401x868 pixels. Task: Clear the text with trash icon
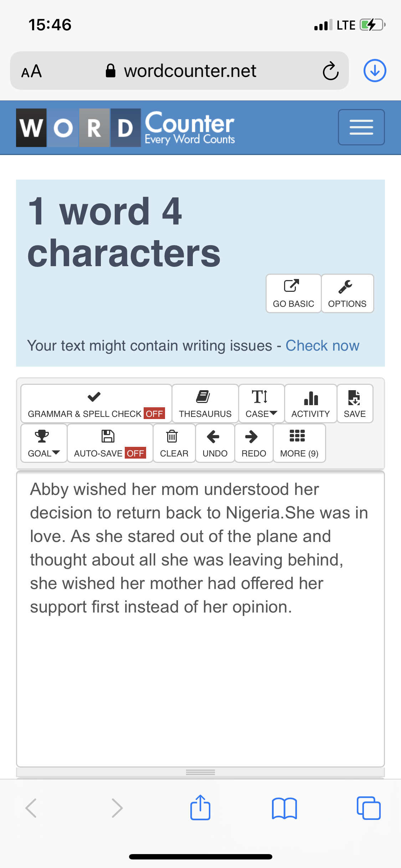(x=174, y=443)
